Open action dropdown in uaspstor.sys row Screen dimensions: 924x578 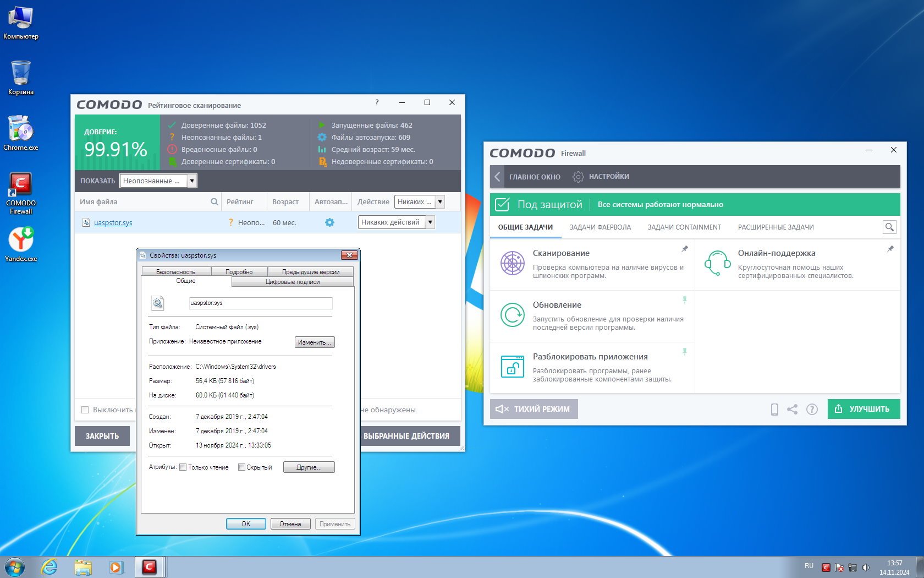tap(430, 222)
